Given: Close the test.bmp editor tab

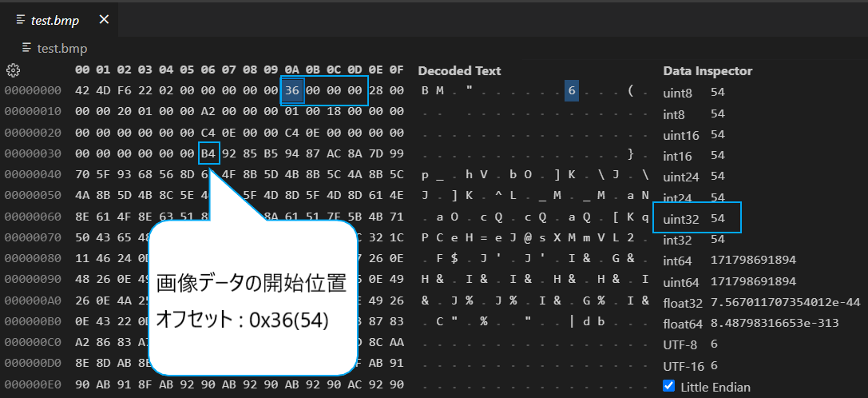Looking at the screenshot, I should point(104,19).
